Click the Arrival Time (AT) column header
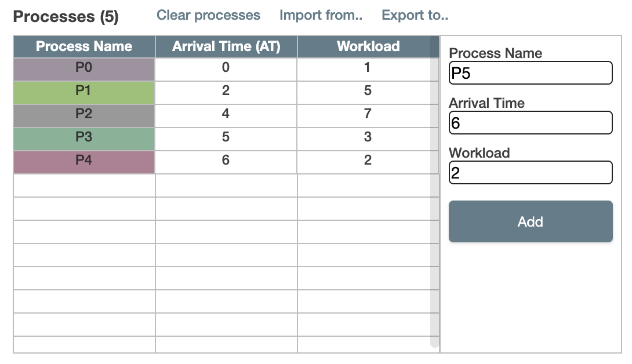632x364 pixels. click(226, 46)
